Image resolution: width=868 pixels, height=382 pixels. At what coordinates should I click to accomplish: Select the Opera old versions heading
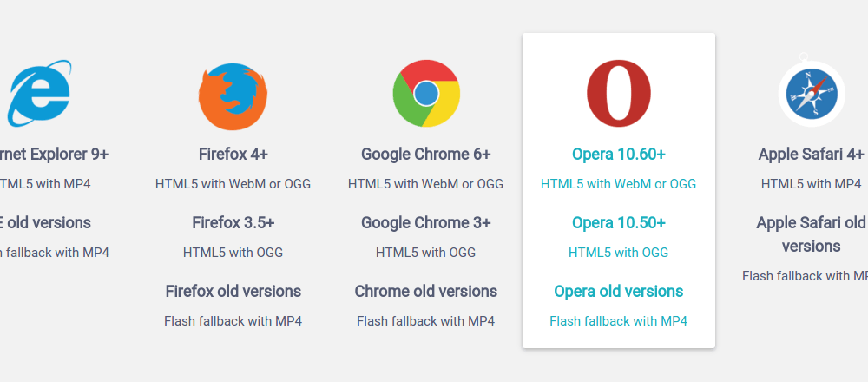tap(618, 291)
